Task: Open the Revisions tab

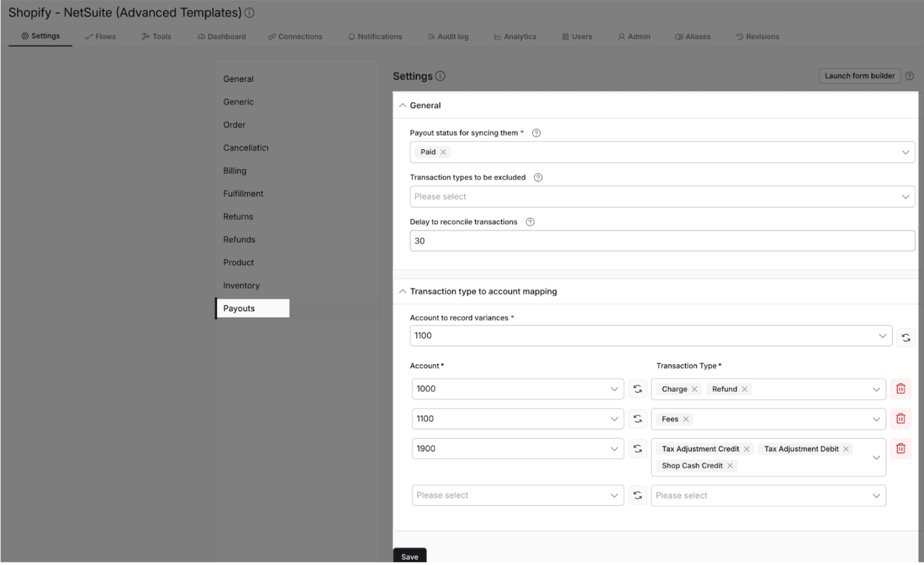Action: click(x=758, y=36)
